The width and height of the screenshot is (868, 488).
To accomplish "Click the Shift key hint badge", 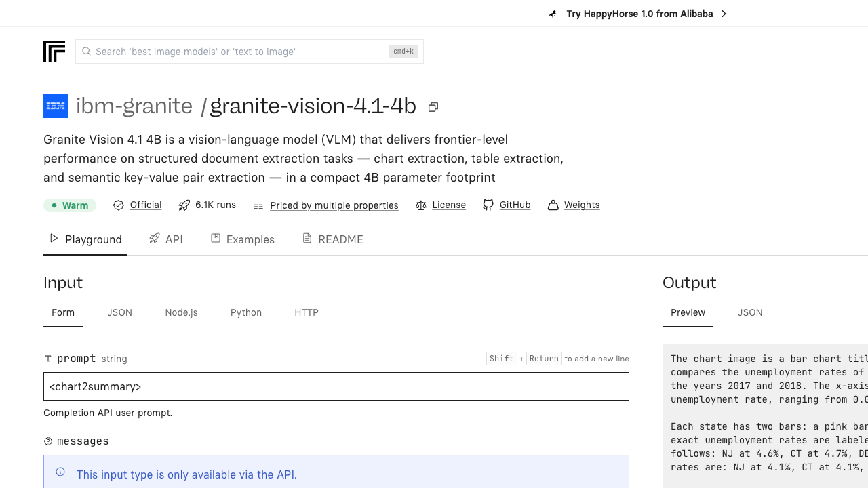I will point(502,359).
